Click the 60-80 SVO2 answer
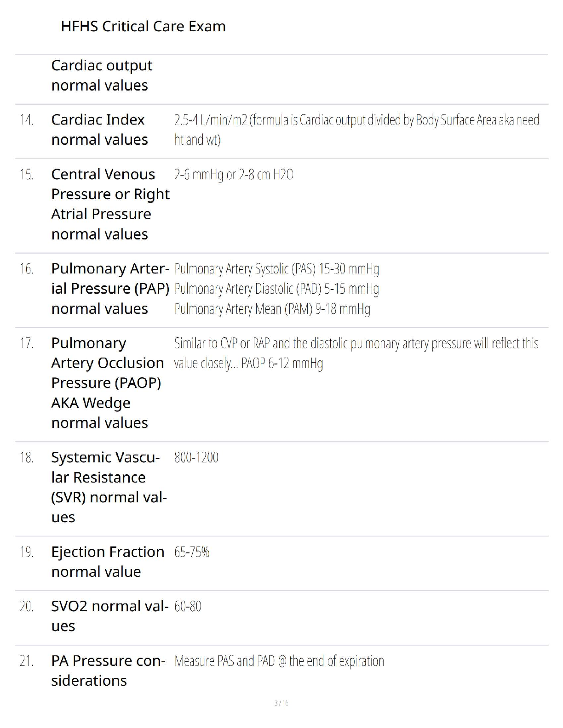Viewport: 563px width, 728px height. point(188,607)
